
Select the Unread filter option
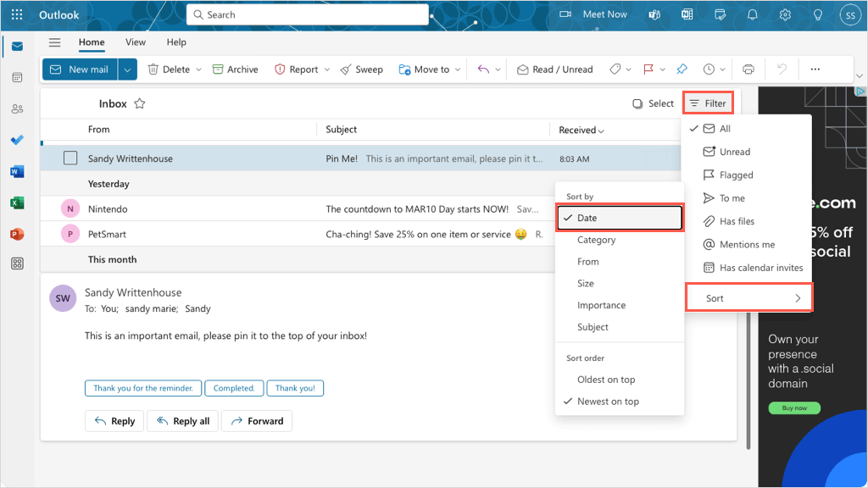point(734,152)
